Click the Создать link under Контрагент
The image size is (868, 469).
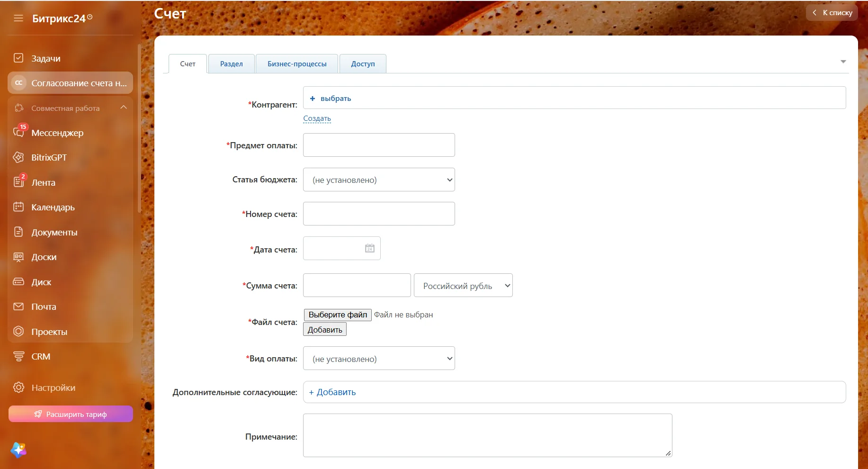(x=317, y=118)
